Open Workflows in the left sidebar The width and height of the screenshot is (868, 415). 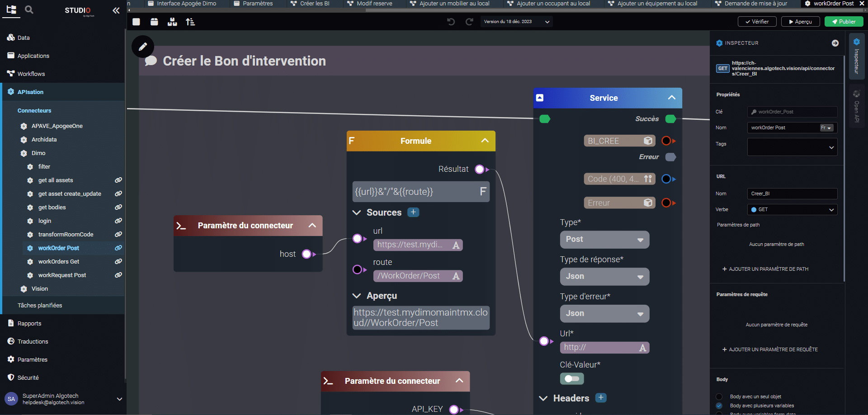click(31, 74)
